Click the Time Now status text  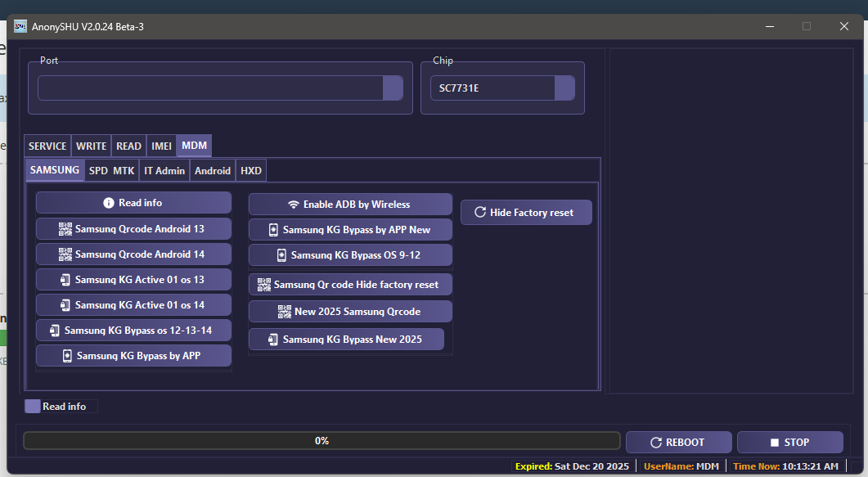pyautogui.click(x=785, y=466)
